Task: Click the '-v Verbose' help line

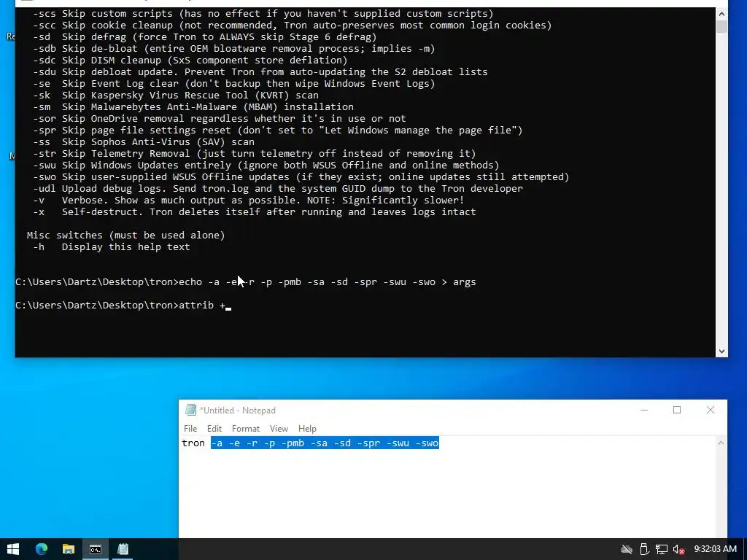Action: pos(248,200)
